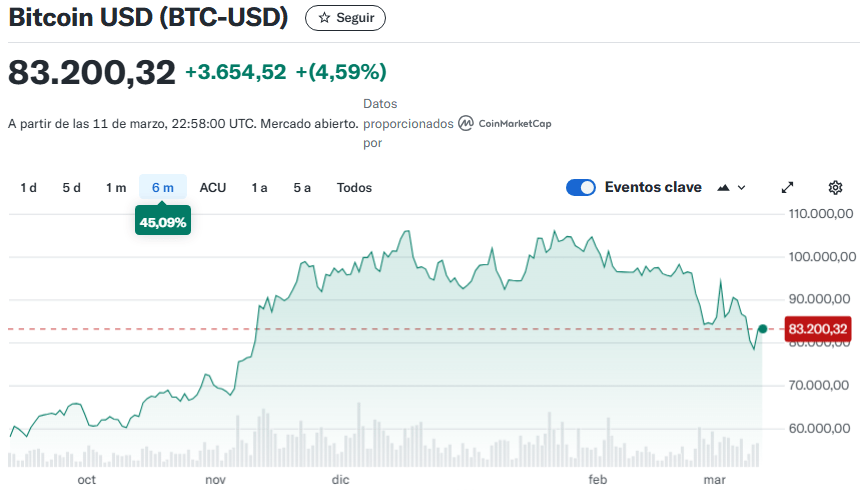Select the 1 d time range
The image size is (860, 490).
click(29, 187)
